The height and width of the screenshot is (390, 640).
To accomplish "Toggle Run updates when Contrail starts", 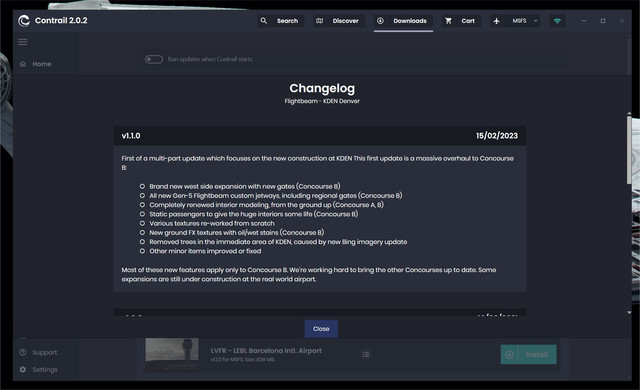I will click(154, 59).
